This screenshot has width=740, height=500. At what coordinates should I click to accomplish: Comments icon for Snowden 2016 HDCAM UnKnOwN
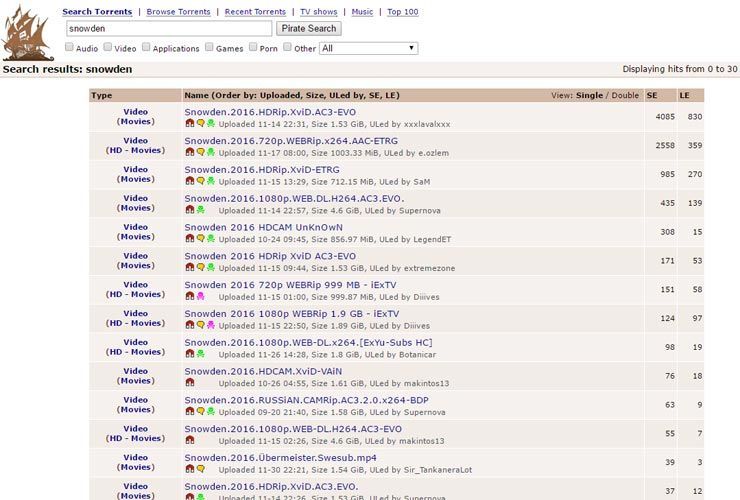point(201,238)
